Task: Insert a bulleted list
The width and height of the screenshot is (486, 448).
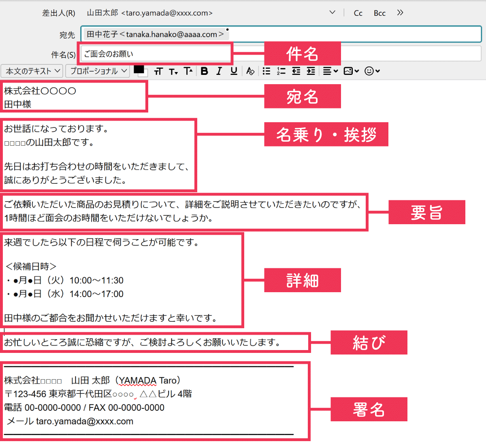Action: coord(266,71)
